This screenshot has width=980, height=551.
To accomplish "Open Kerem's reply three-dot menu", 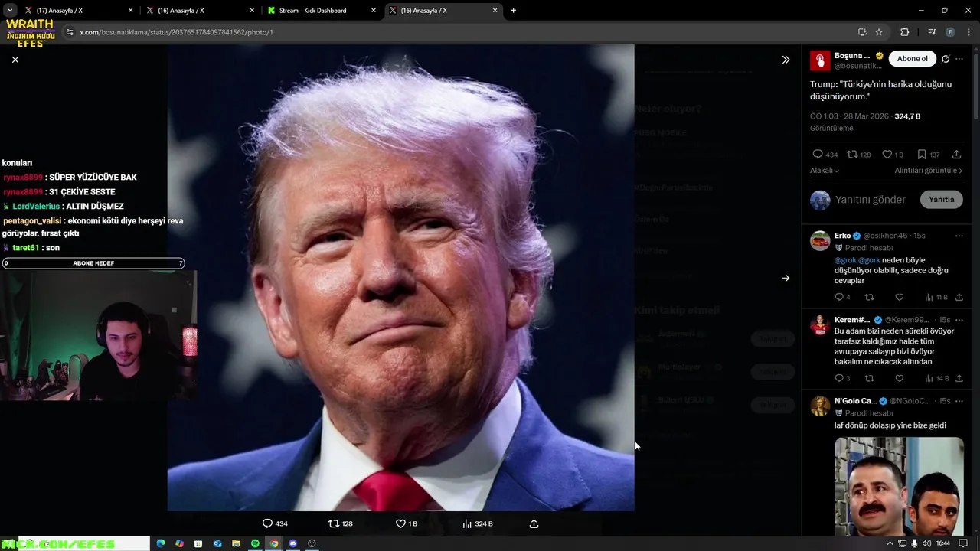I will pos(959,320).
